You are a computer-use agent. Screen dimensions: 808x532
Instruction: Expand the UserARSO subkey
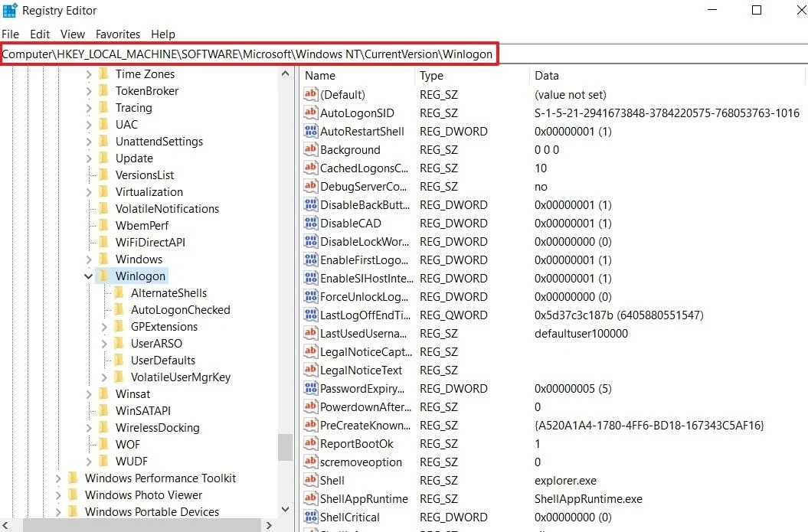pos(104,344)
